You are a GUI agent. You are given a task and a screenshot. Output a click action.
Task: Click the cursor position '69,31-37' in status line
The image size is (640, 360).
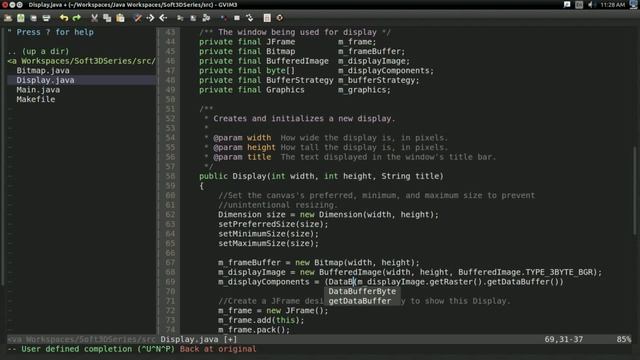pyautogui.click(x=564, y=339)
